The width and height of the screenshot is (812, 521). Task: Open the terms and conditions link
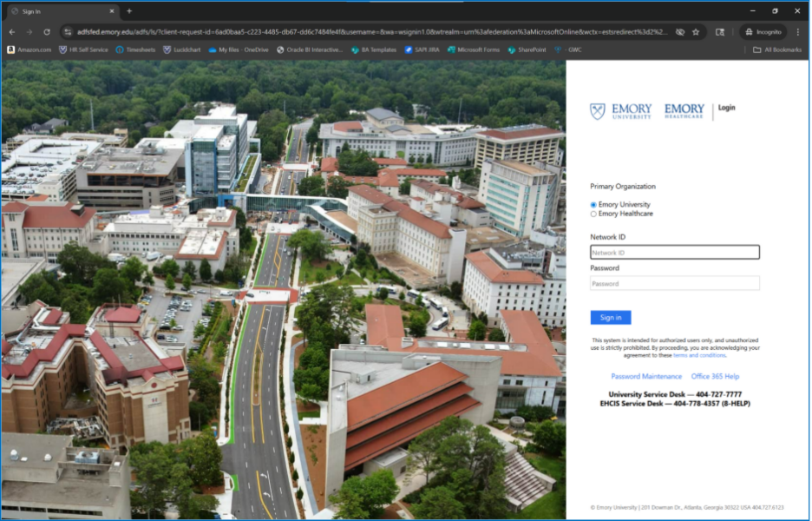coord(699,355)
